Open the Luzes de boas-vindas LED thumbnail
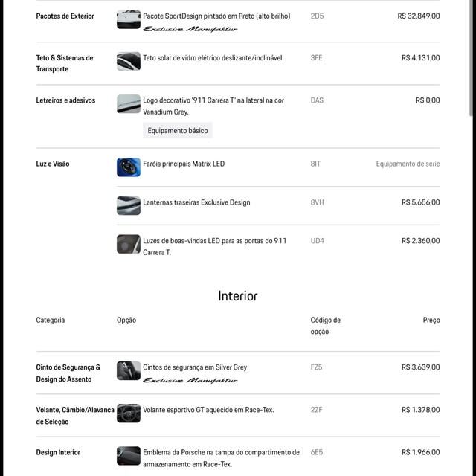Screen dimensions: 476x476 [129, 244]
